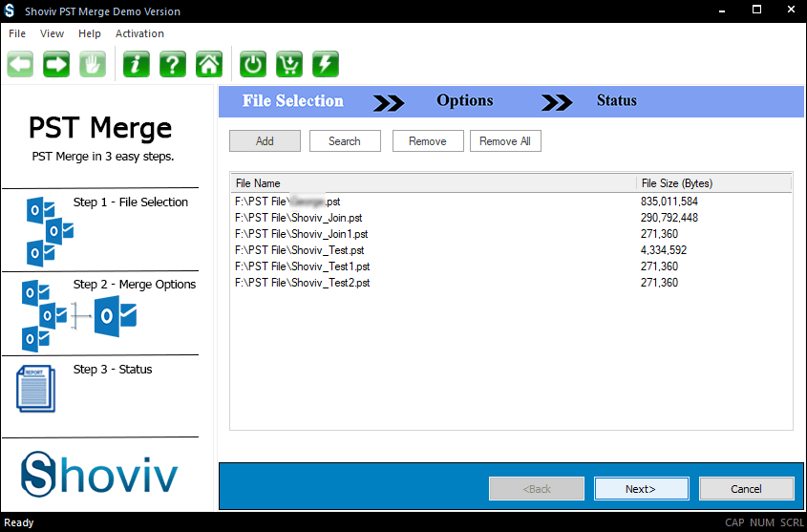
Task: Click the Next> button
Action: [x=641, y=489]
